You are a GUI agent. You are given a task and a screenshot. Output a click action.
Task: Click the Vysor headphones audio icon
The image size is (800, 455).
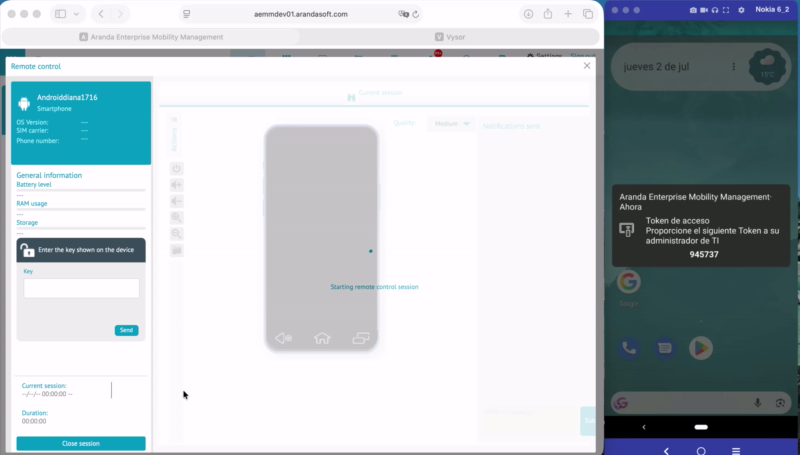[x=715, y=10]
